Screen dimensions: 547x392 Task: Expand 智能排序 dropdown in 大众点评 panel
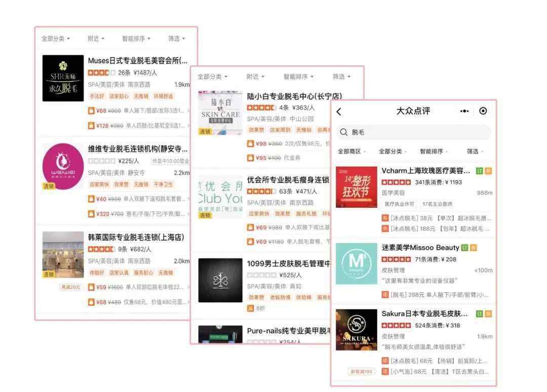(x=434, y=151)
